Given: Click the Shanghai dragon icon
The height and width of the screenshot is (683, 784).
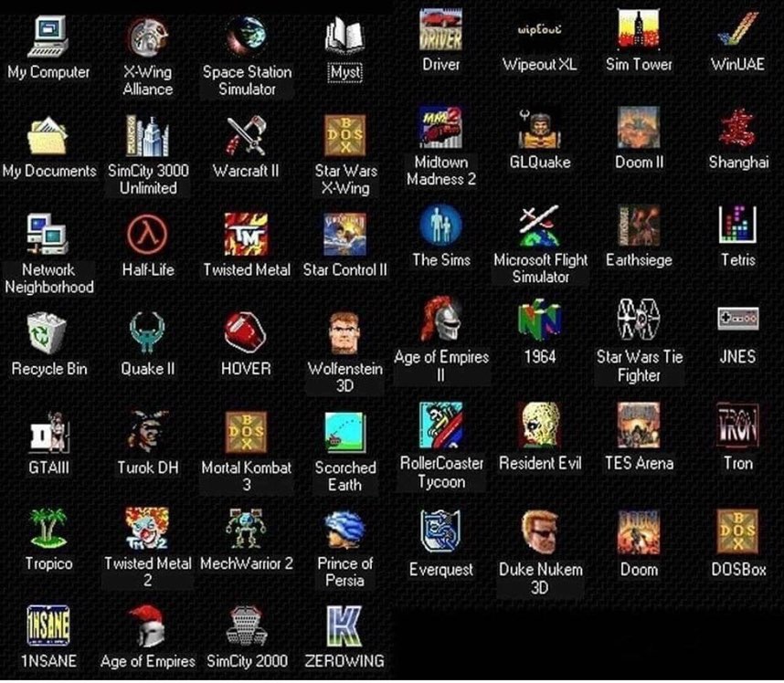Looking at the screenshot, I should [x=737, y=127].
